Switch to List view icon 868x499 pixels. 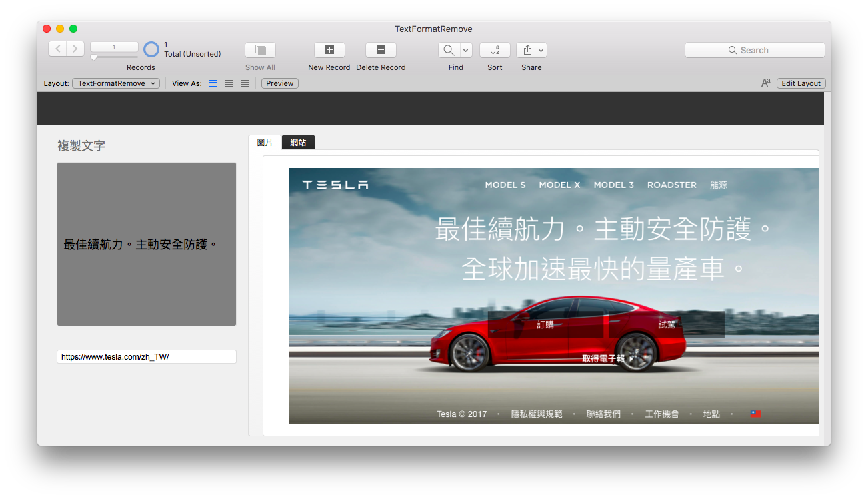[x=229, y=83]
